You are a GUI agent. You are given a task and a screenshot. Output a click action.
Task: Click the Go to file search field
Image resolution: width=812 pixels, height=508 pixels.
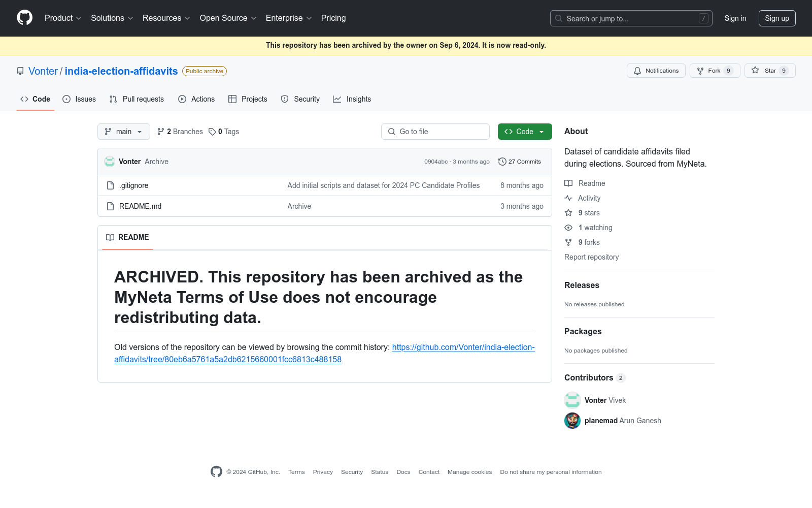click(435, 132)
